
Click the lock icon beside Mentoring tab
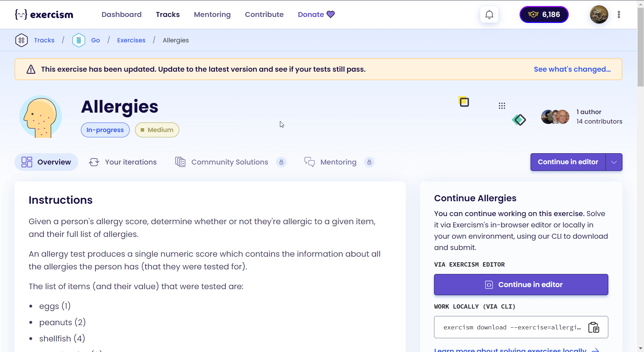(x=369, y=162)
